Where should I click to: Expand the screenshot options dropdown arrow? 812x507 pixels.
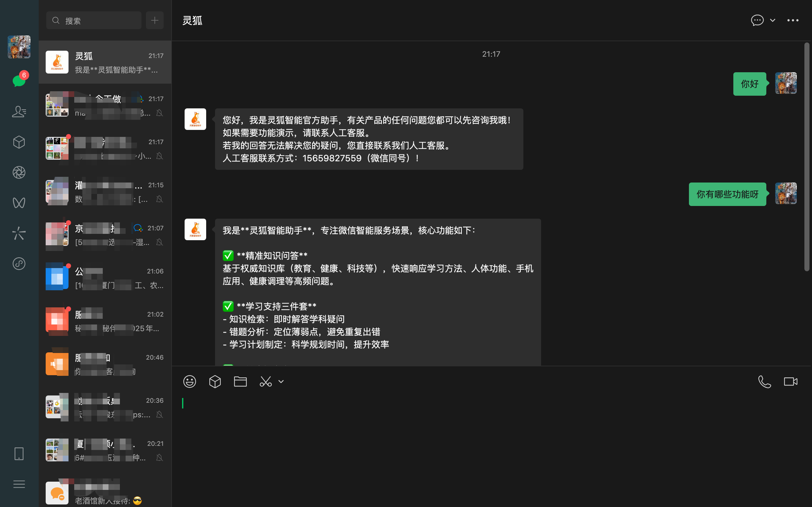(281, 382)
